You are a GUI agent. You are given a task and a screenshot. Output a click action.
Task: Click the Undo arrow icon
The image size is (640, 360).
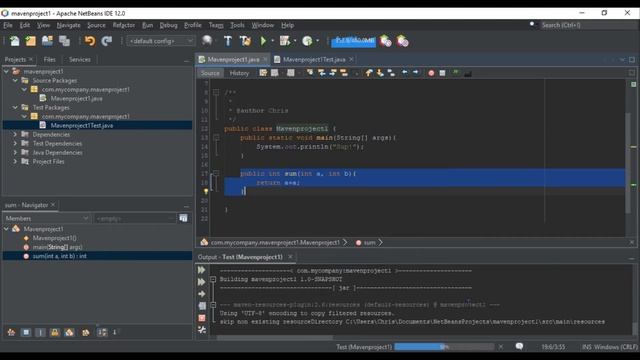click(x=90, y=41)
